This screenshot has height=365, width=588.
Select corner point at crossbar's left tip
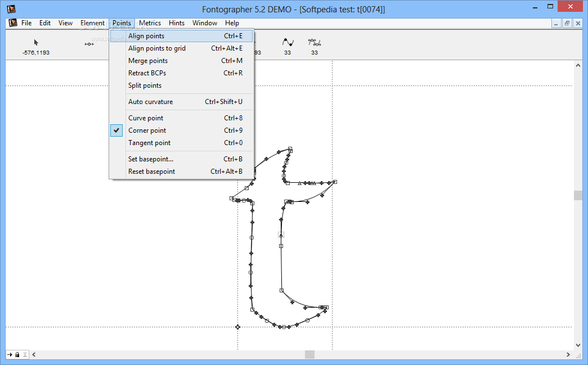tap(232, 198)
